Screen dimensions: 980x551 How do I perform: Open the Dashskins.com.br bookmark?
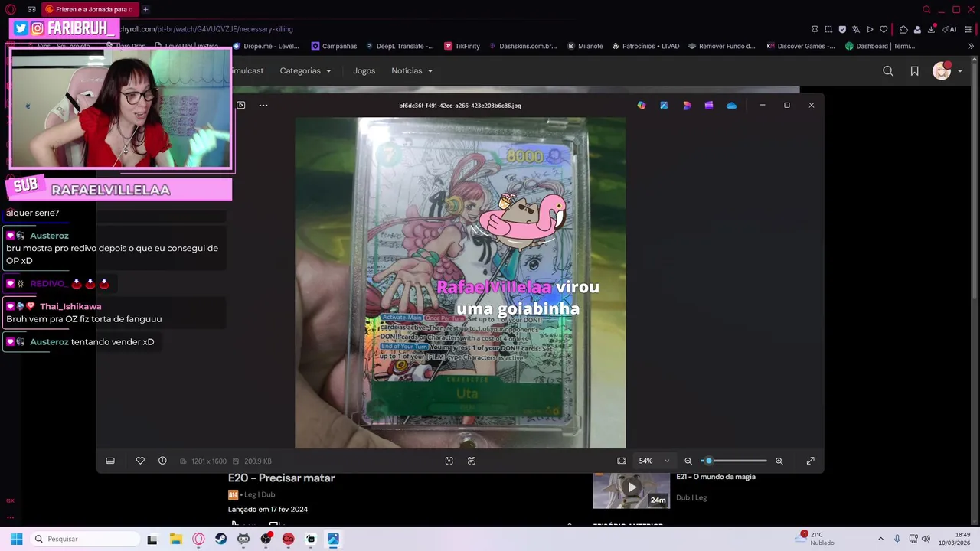pyautogui.click(x=522, y=46)
